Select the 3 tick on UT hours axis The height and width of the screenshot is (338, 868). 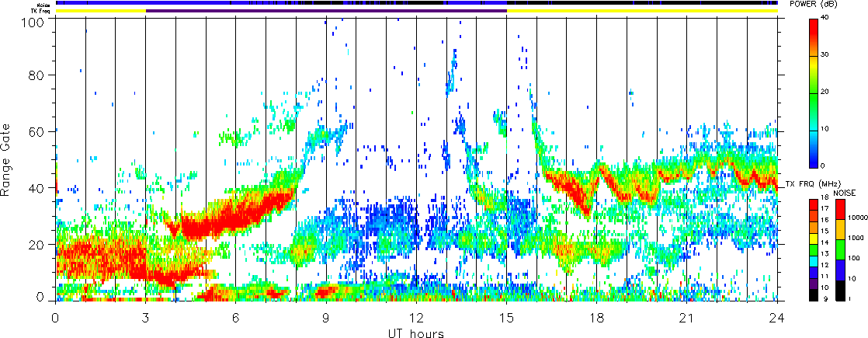coord(146,318)
